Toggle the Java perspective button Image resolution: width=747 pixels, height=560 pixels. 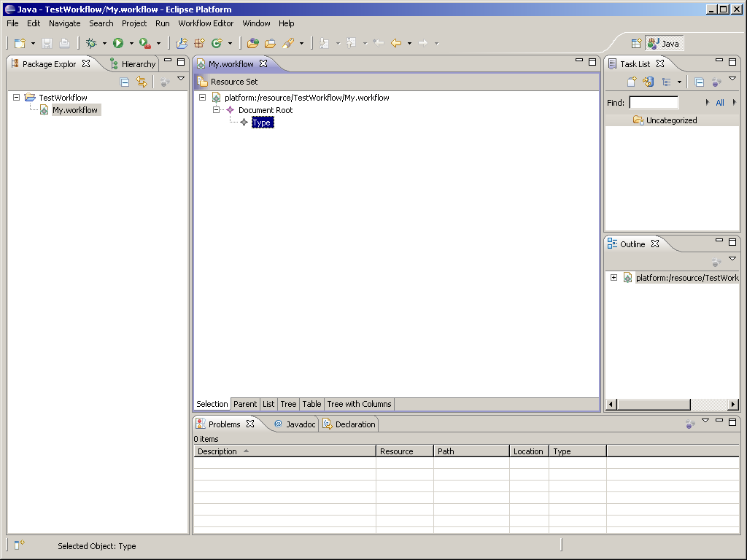664,44
